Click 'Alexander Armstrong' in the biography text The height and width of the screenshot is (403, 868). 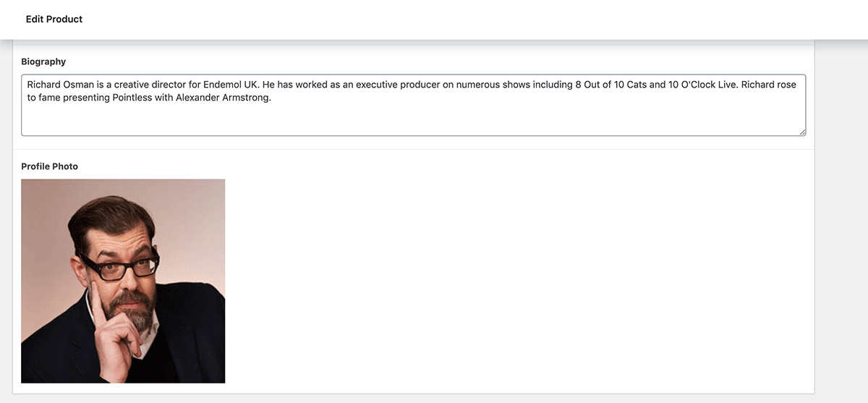coord(223,98)
